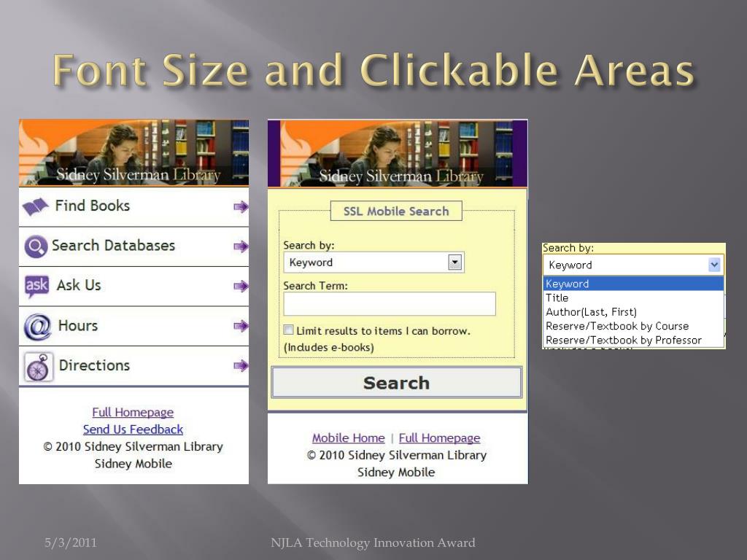Check 'Limit results to items I can borrow'
The height and width of the screenshot is (560, 747).
click(288, 330)
